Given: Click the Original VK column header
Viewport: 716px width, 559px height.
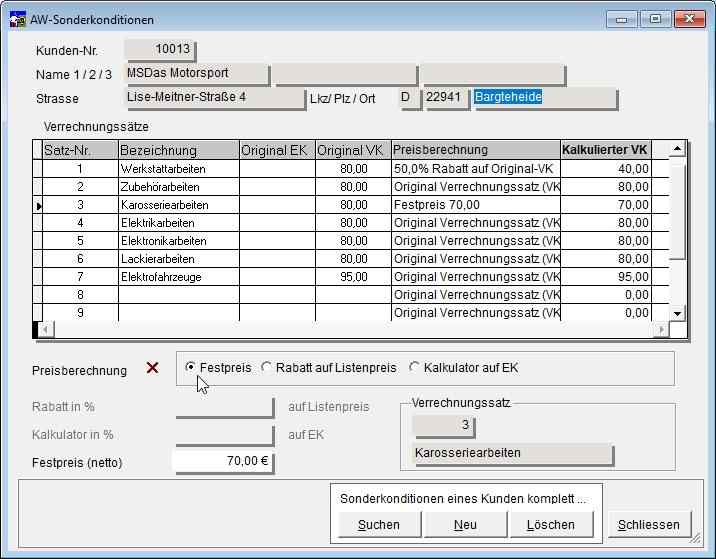Looking at the screenshot, I should (x=353, y=150).
